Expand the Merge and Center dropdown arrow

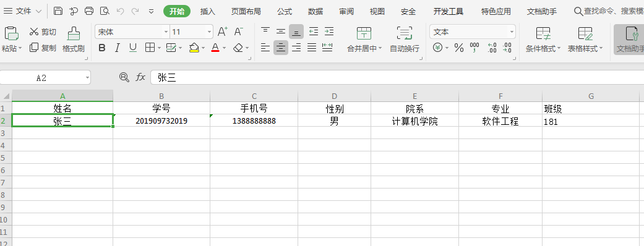380,48
